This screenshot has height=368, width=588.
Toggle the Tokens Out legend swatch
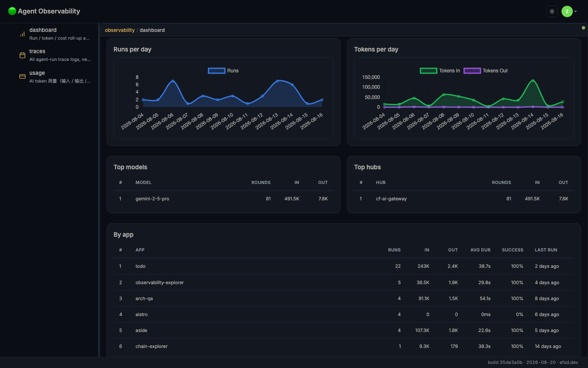pos(472,71)
